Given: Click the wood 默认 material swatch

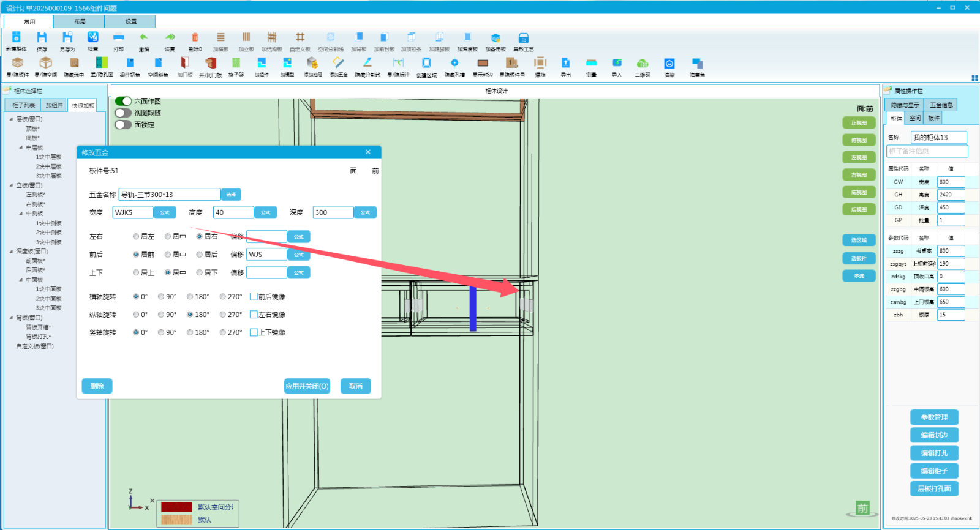Looking at the screenshot, I should (x=176, y=520).
